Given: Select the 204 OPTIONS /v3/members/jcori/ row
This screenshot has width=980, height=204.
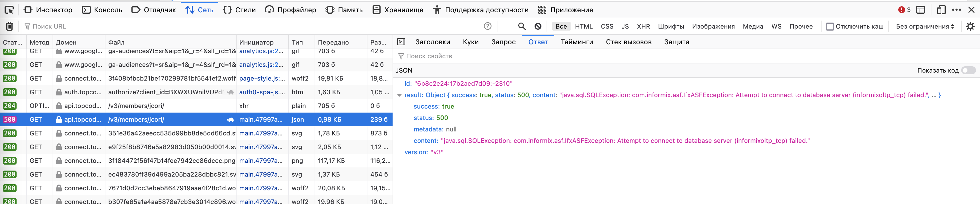Looking at the screenshot, I should (x=196, y=106).
